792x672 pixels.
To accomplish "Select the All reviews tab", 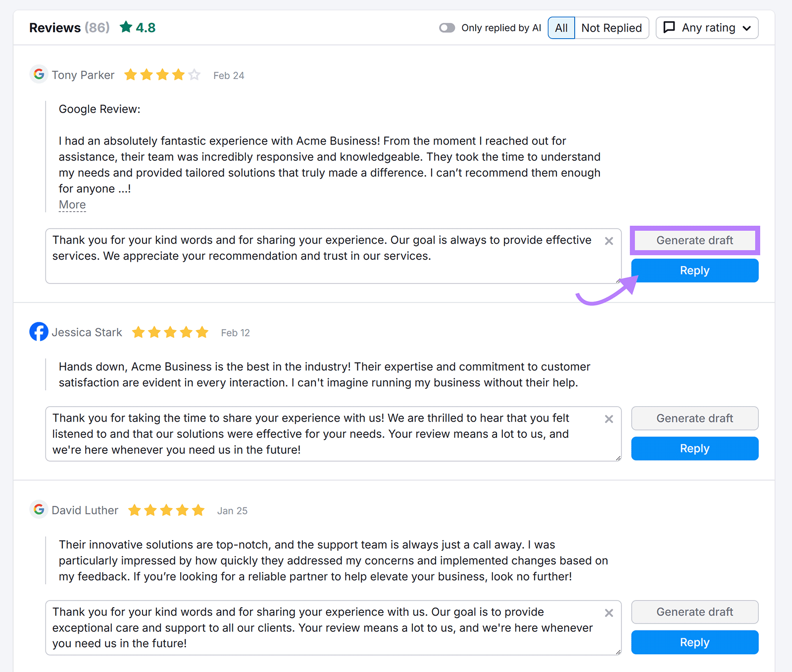I will [561, 28].
